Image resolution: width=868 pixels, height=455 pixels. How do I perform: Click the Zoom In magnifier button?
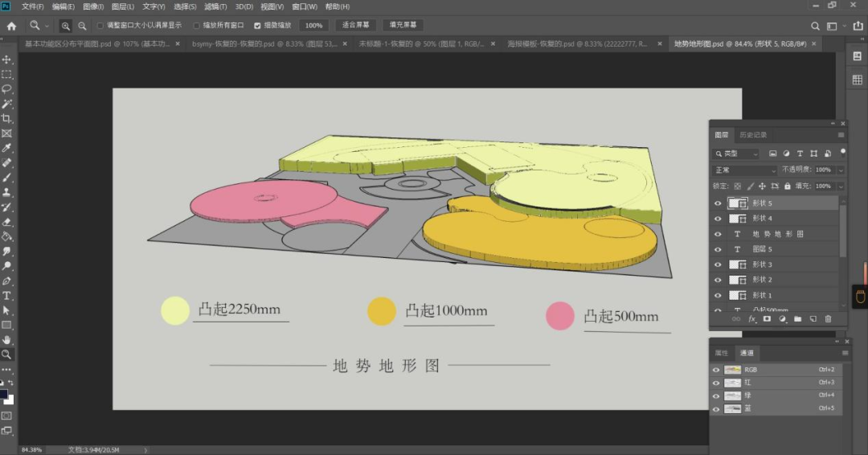point(65,26)
